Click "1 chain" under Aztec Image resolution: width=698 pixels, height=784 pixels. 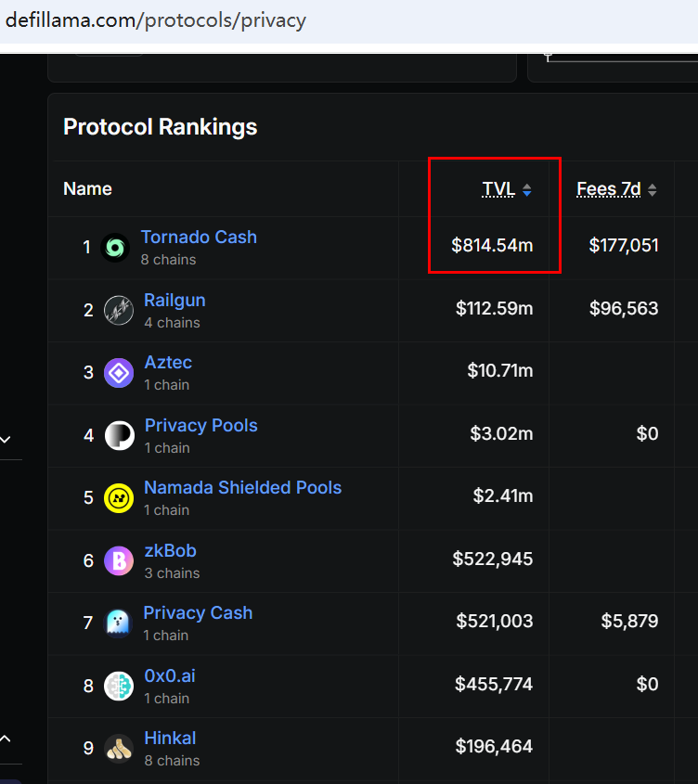click(167, 385)
